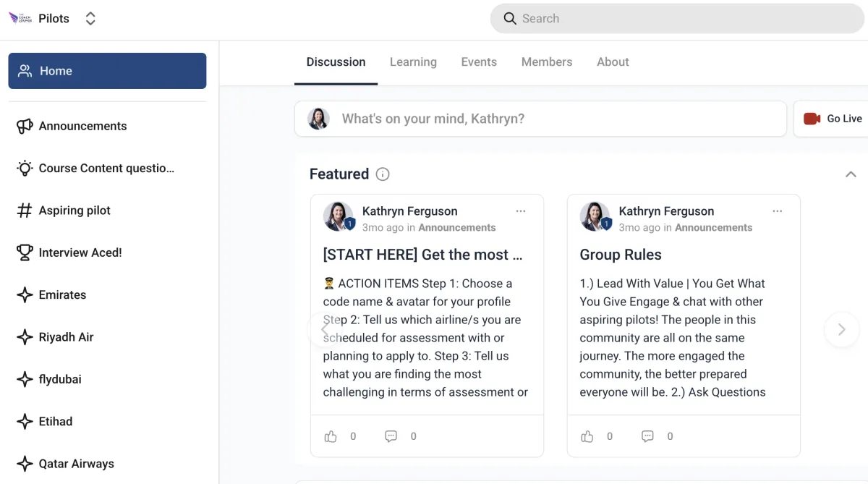This screenshot has height=484, width=868.
Task: Read the START HERE post body text
Action: [427, 338]
